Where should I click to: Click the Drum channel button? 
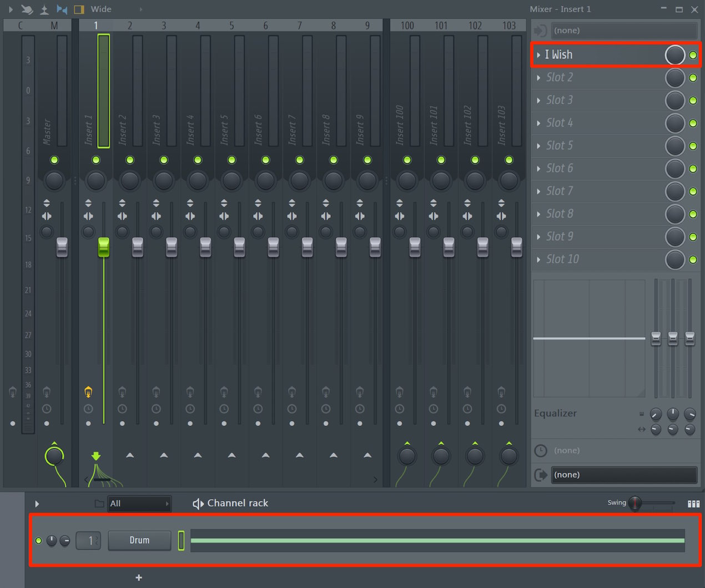139,540
